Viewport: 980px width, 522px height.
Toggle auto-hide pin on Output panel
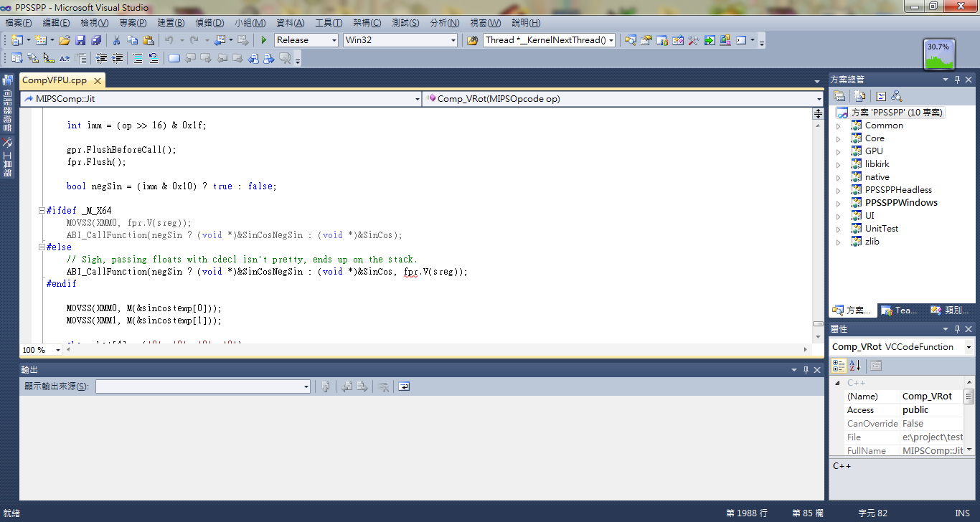point(806,370)
